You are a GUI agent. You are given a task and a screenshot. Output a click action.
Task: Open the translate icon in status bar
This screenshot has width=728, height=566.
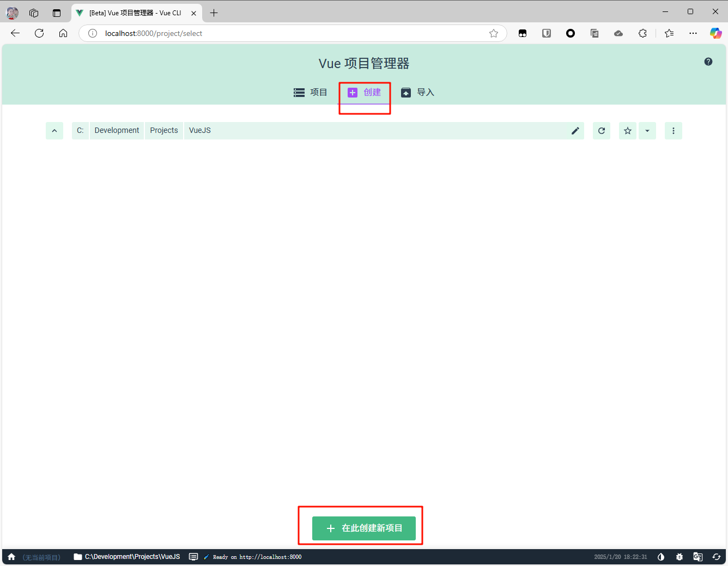click(698, 557)
